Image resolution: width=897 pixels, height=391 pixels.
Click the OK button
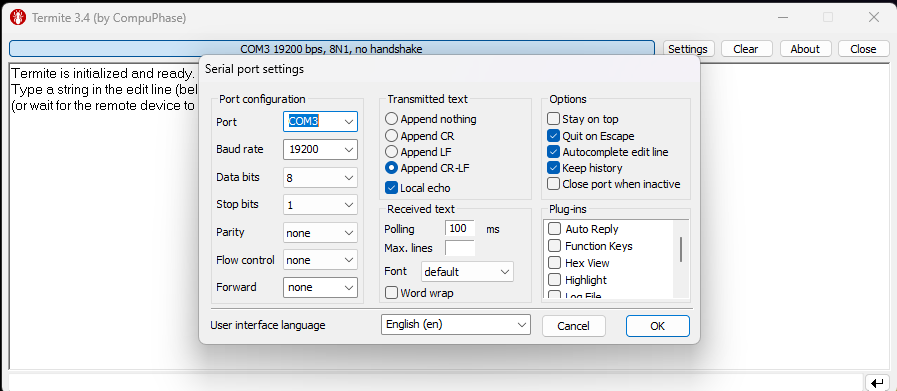657,326
